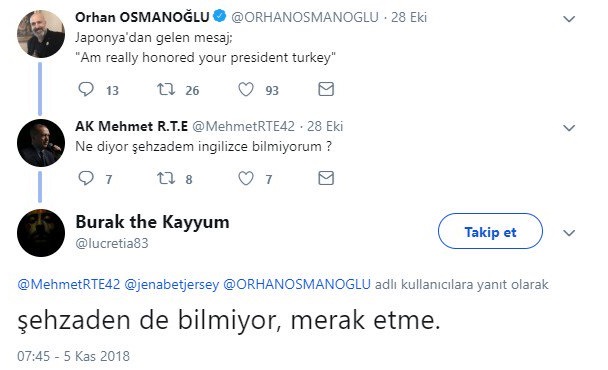Reply to AK Mehmet R.T.E's tweet
This screenshot has width=608, height=370.
[86, 178]
